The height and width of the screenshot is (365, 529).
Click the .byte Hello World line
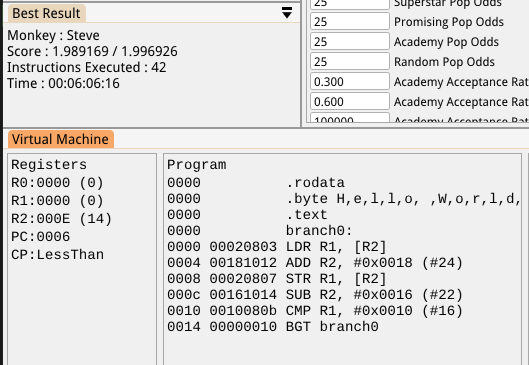344,199
